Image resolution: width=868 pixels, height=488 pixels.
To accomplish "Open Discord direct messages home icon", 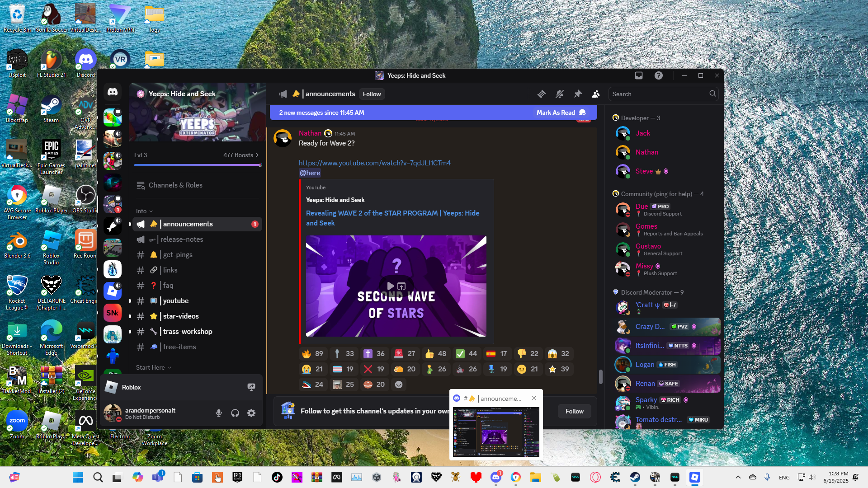I will pyautogui.click(x=113, y=93).
